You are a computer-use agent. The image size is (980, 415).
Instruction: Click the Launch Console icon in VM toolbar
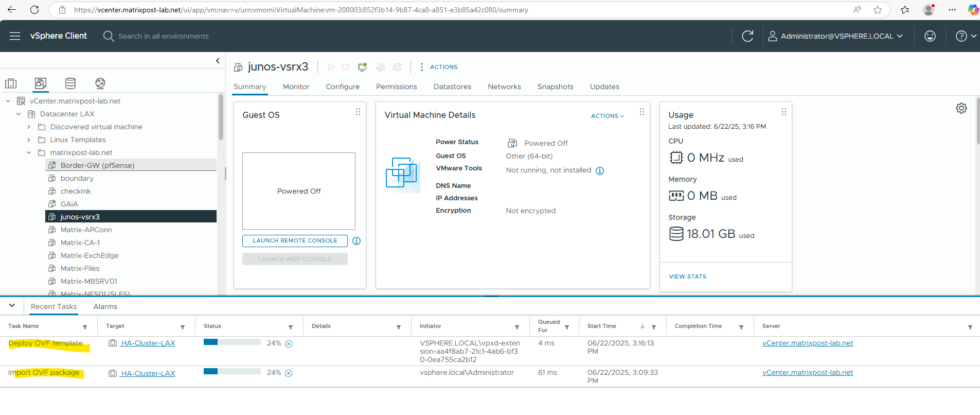click(x=363, y=67)
